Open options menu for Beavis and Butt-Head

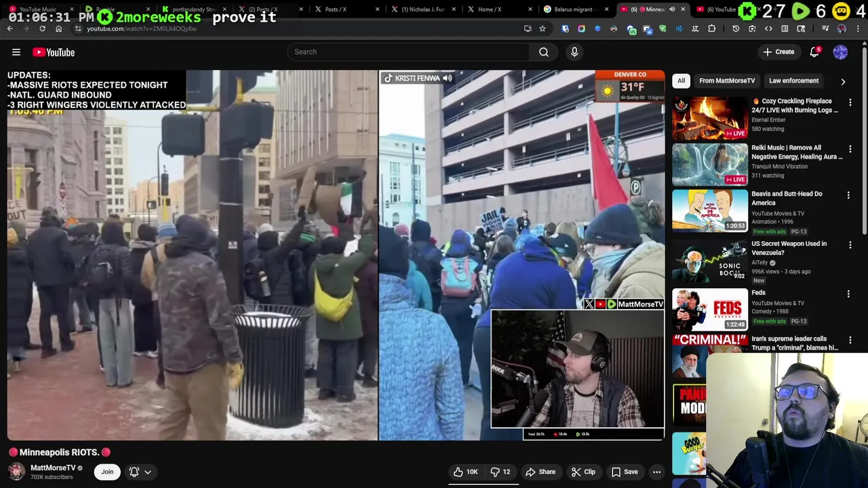pos(848,195)
